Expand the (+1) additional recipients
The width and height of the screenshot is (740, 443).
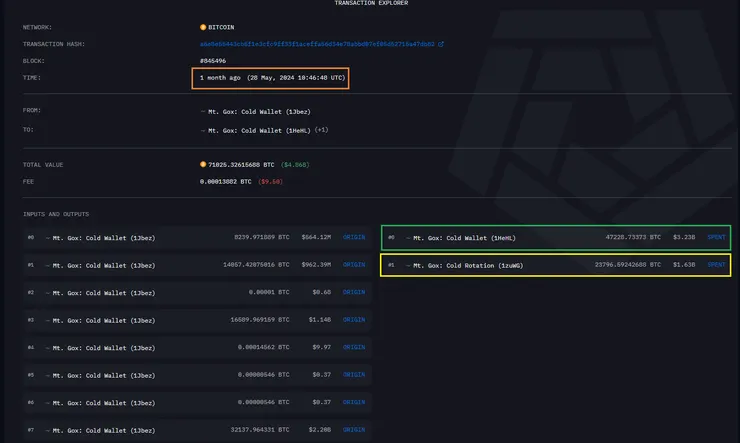(x=321, y=130)
